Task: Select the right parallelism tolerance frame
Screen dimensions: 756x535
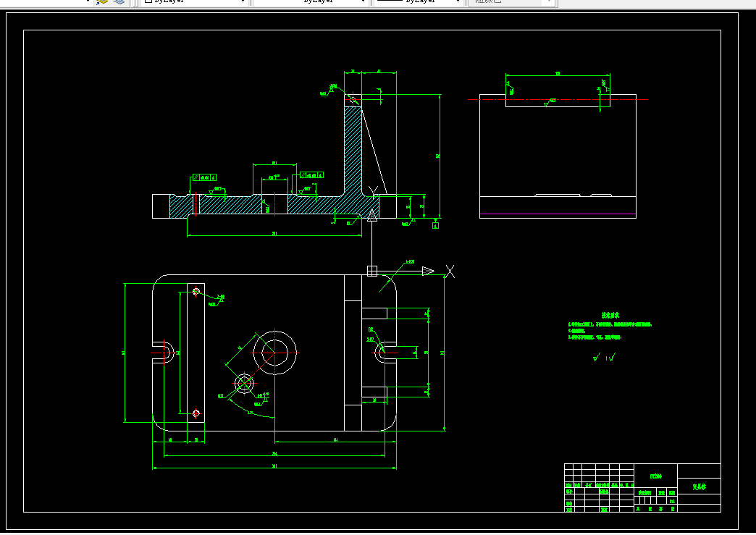Action: tap(311, 175)
